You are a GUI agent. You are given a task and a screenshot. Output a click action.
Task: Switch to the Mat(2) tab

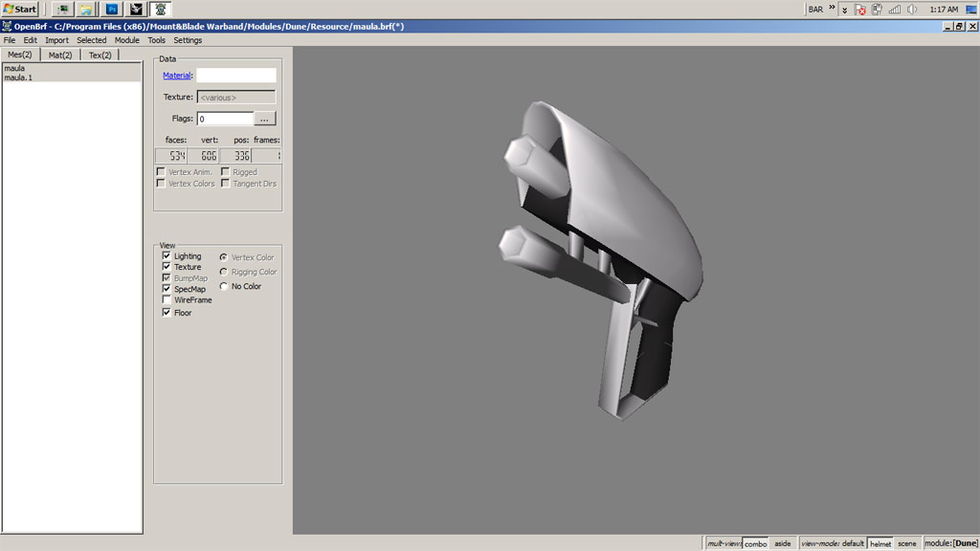pos(60,55)
